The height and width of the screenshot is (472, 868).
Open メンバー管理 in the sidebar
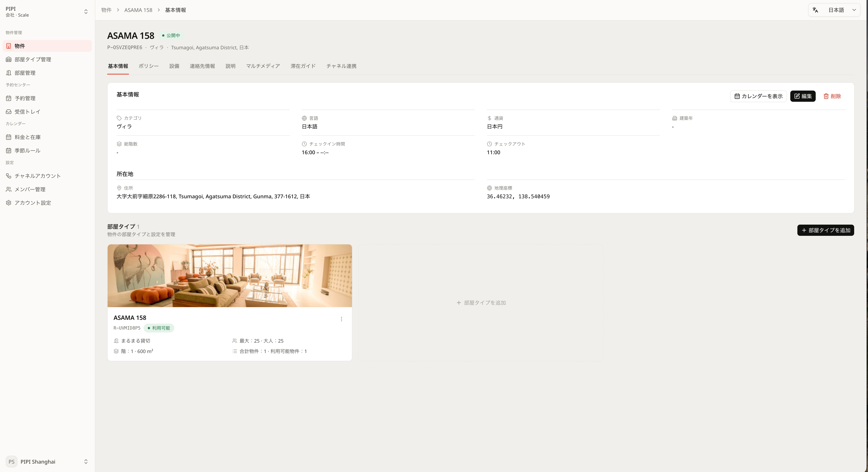[x=47, y=189]
